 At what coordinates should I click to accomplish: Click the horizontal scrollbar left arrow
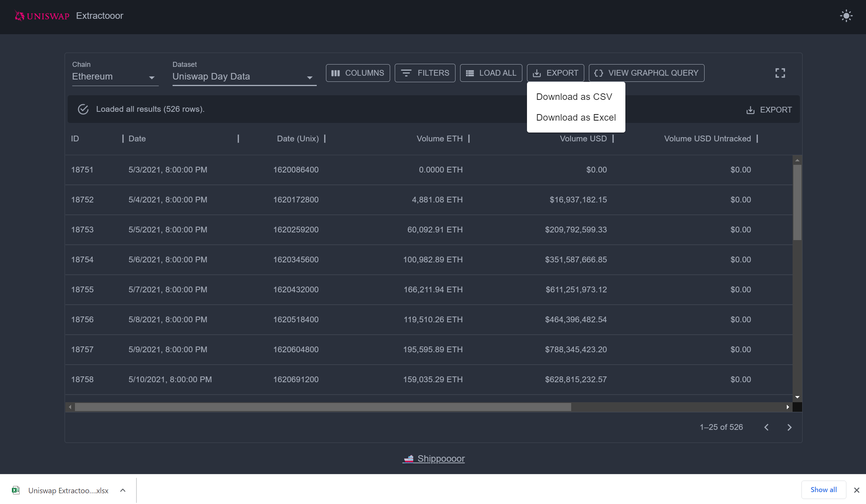point(70,407)
